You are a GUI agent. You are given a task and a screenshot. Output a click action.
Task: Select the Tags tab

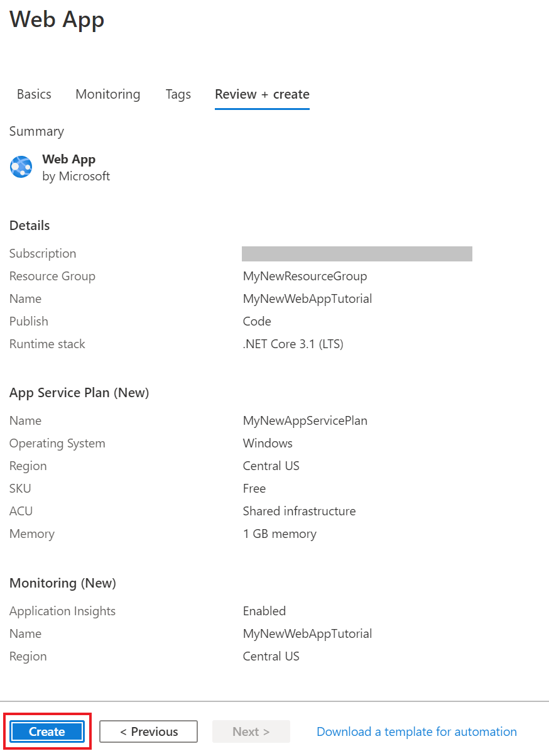tap(178, 94)
